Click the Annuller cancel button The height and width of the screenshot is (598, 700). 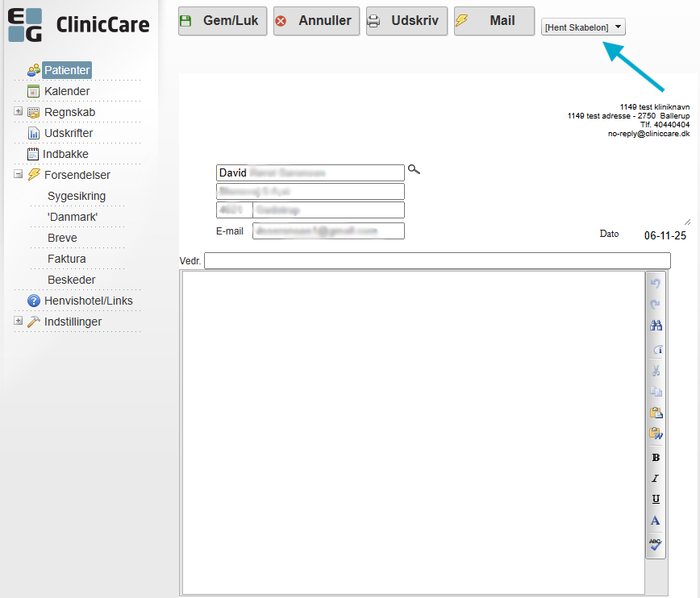pyautogui.click(x=315, y=21)
